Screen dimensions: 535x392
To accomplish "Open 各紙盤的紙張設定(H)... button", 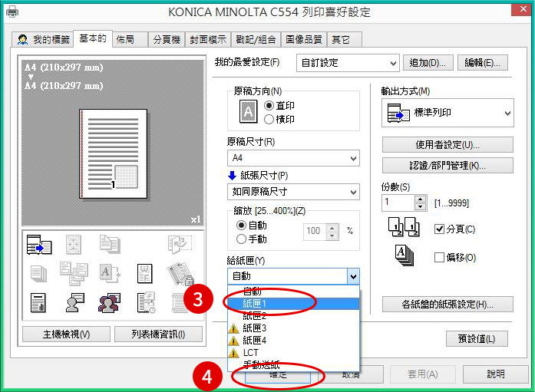I will coord(447,305).
